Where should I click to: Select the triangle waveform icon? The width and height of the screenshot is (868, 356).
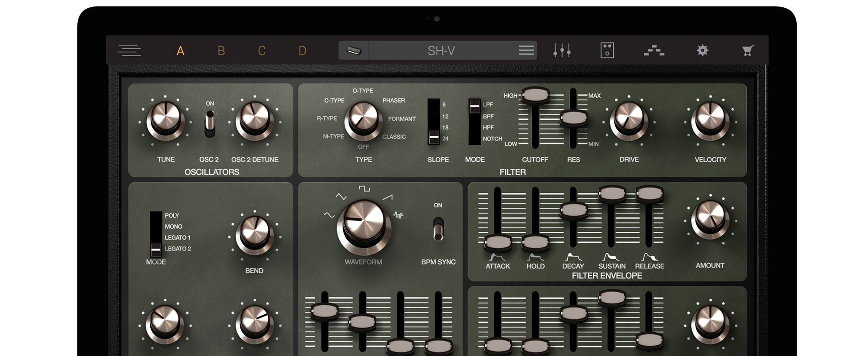(x=341, y=197)
